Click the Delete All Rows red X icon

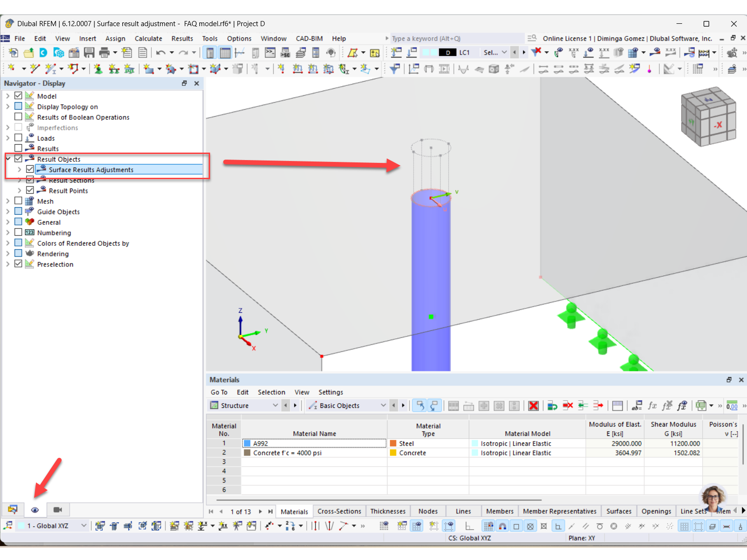534,406
